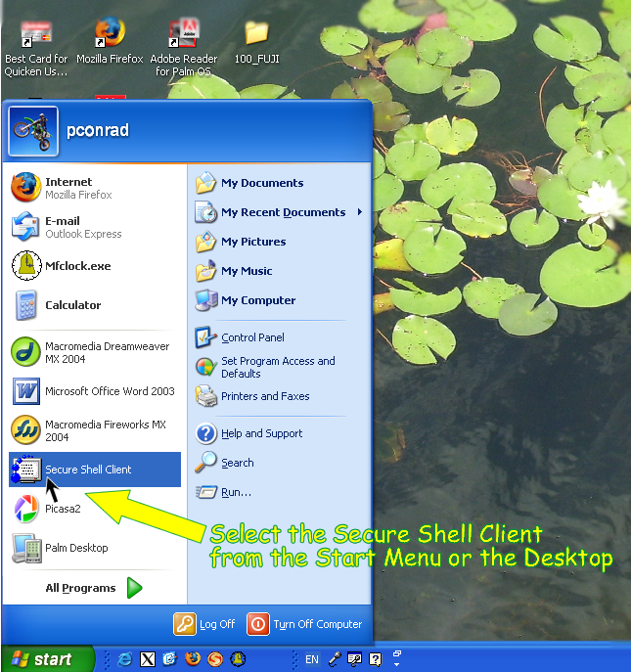This screenshot has height=672, width=631.
Task: Click the Picasa2 icon
Action: pos(25,509)
